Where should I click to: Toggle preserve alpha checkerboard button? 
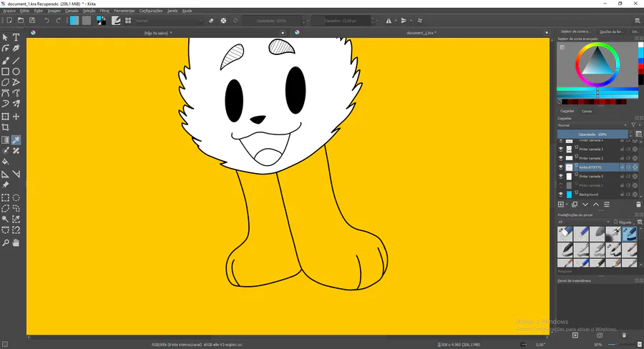click(223, 21)
